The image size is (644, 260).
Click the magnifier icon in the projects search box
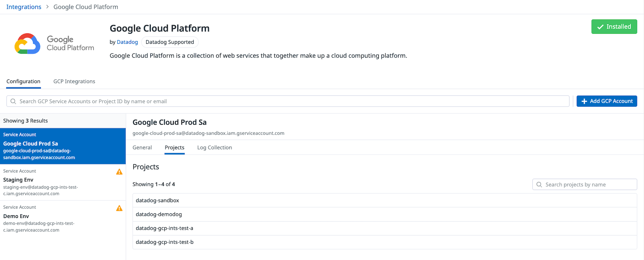tap(539, 184)
